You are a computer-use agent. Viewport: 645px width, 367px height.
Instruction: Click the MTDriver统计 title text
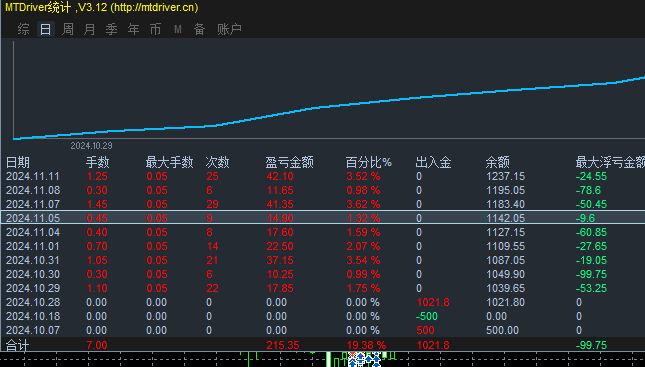[x=38, y=7]
